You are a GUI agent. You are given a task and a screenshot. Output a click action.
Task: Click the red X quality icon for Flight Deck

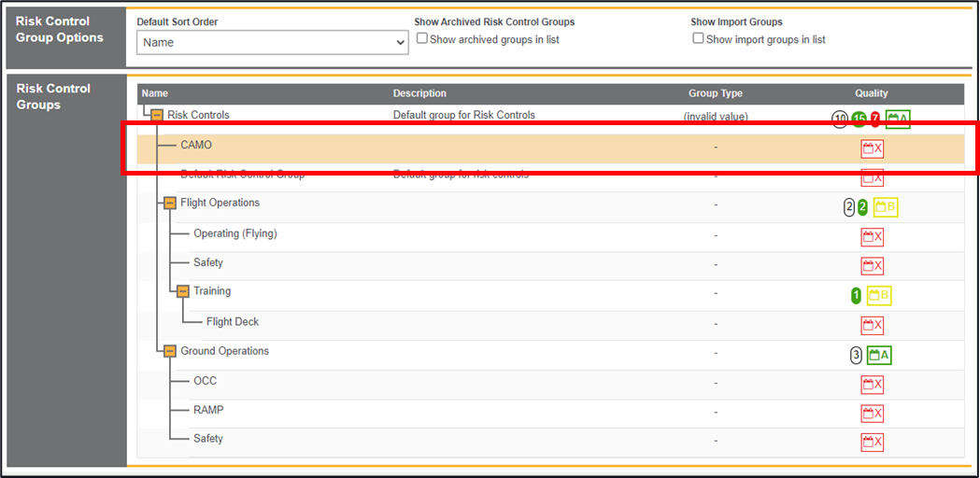click(872, 326)
